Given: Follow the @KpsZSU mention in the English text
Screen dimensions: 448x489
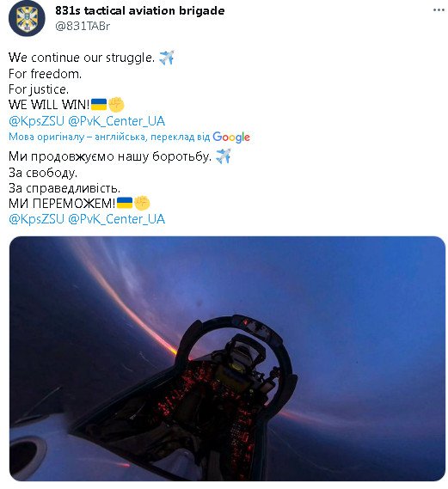Looking at the screenshot, I should click(36, 121).
